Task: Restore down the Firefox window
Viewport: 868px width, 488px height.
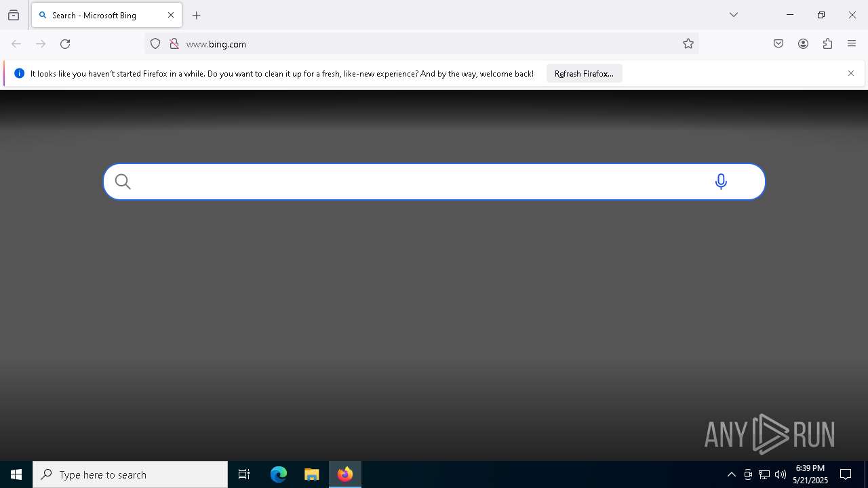Action: [x=821, y=15]
